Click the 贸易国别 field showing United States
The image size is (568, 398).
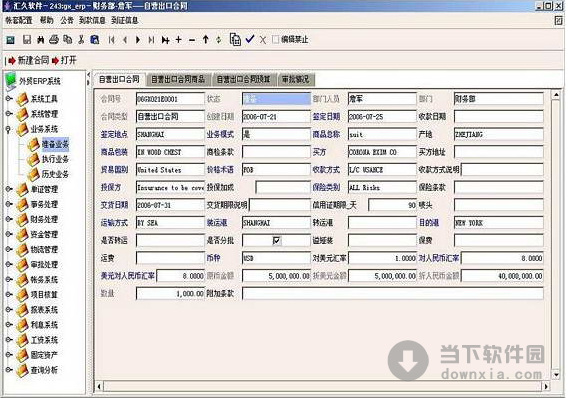tap(170, 170)
